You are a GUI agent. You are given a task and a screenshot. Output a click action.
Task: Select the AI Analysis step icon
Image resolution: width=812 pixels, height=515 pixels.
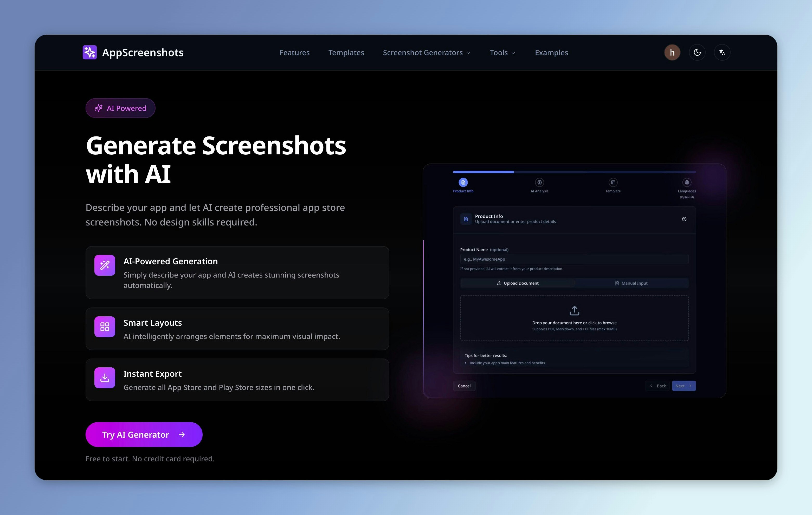[539, 183]
